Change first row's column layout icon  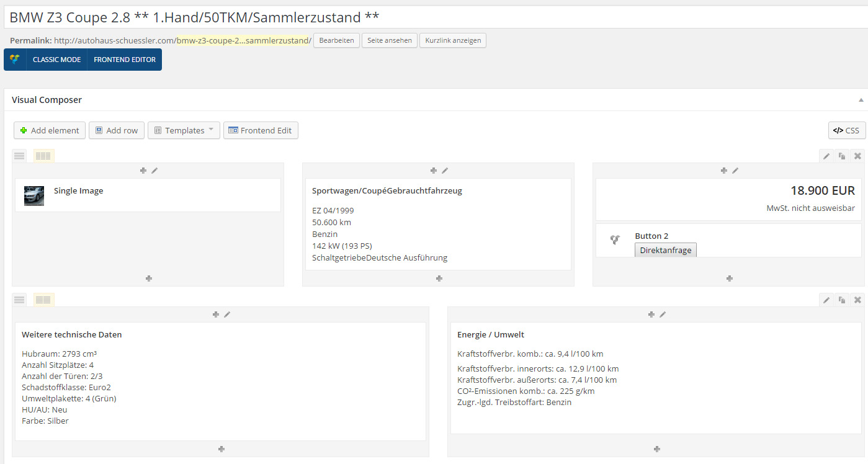click(x=43, y=156)
